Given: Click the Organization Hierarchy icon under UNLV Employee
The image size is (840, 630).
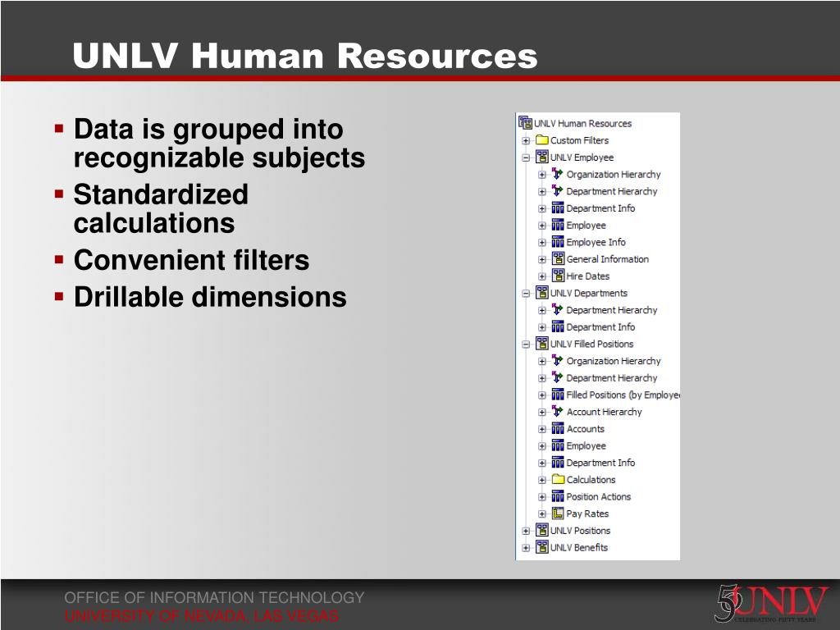Looking at the screenshot, I should [558, 174].
